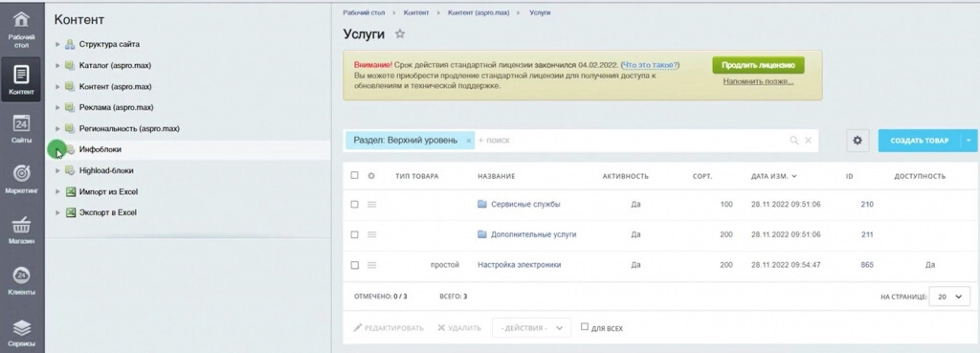Expand the Импорт из Excel tree node
This screenshot has height=353, width=980.
click(x=57, y=192)
